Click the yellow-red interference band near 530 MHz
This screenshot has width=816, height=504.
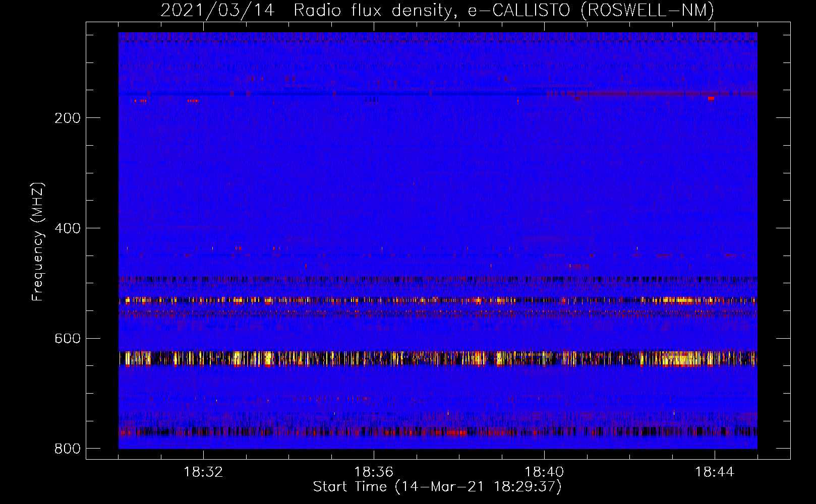pos(438,300)
